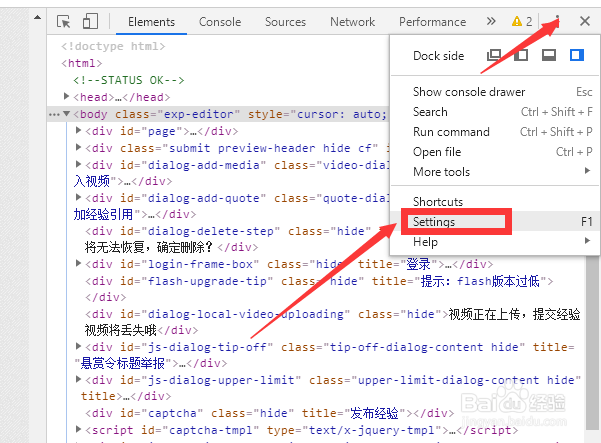The width and height of the screenshot is (601, 443).
Task: Dock DevTools to the bottom
Action: (549, 56)
